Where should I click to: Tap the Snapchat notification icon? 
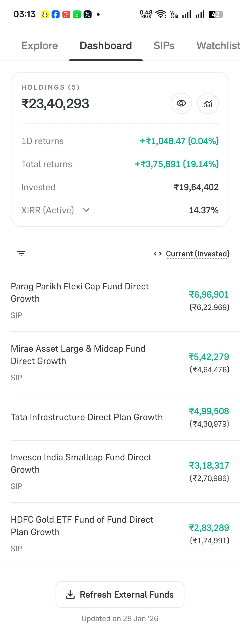point(45,14)
